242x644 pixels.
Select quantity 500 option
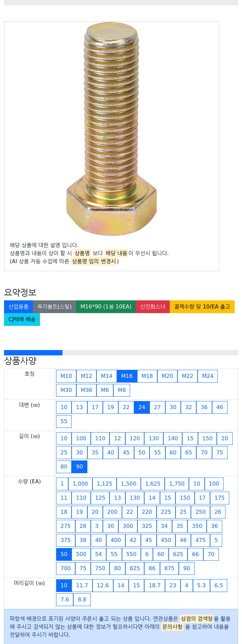coord(81,554)
